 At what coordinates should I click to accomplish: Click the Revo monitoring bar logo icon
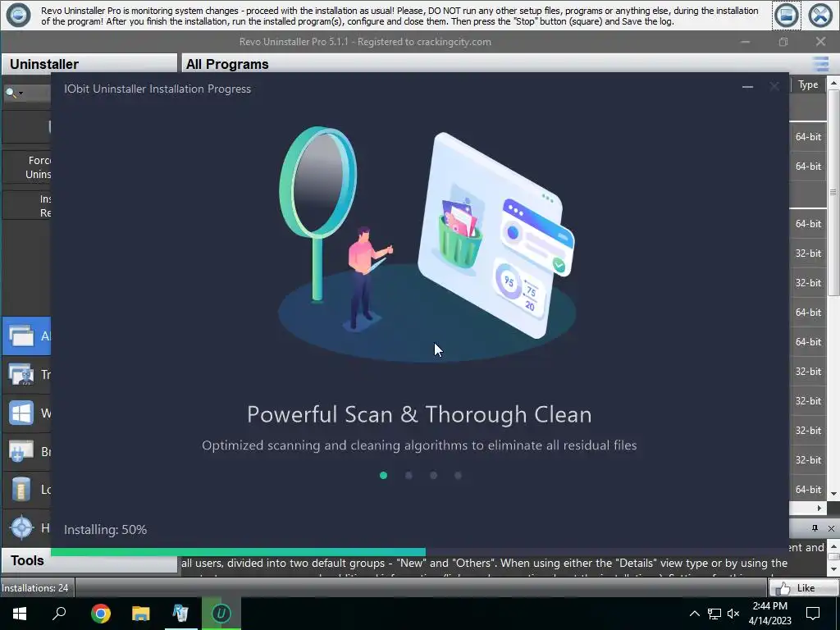pos(18,15)
